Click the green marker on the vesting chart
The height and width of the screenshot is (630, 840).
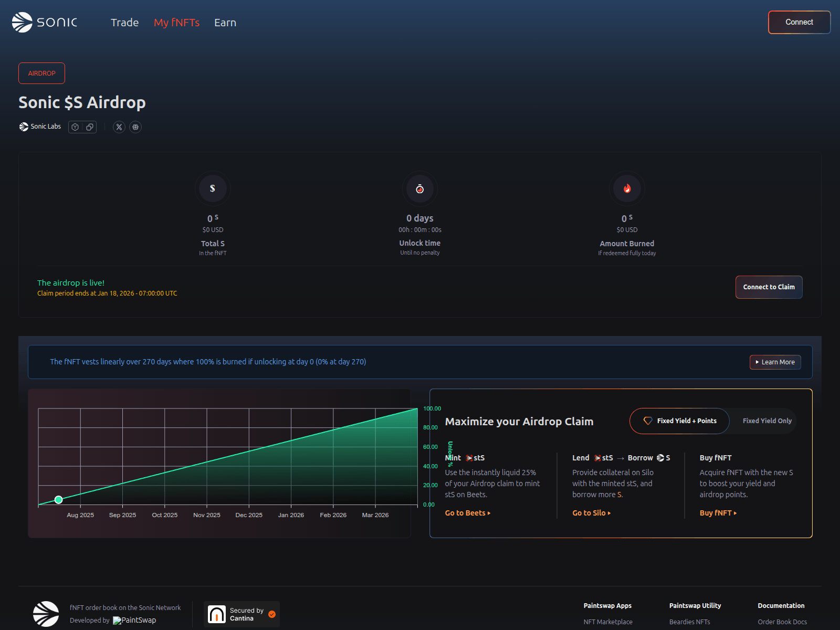58,500
